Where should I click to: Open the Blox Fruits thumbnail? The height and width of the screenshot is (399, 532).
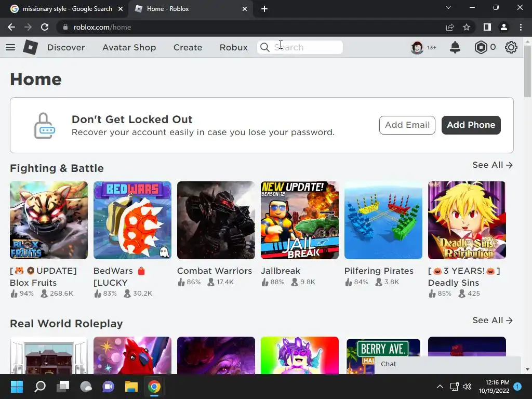tap(49, 220)
